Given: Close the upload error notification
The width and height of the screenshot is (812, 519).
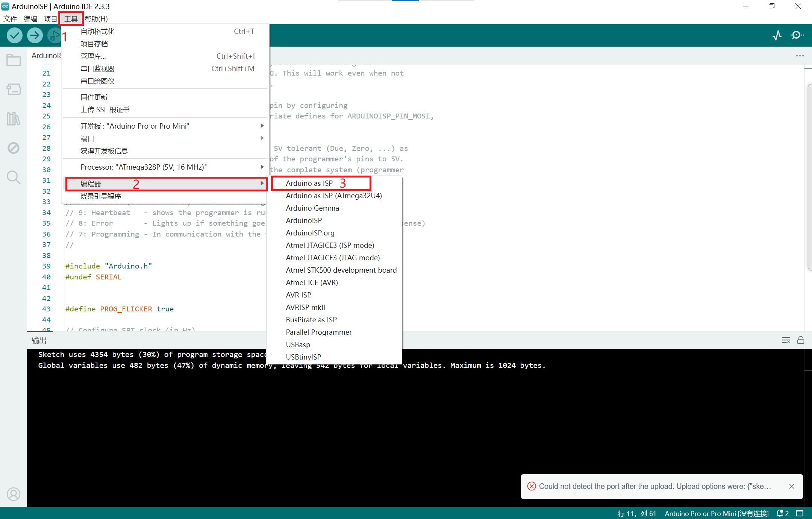Looking at the screenshot, I should click(x=792, y=486).
